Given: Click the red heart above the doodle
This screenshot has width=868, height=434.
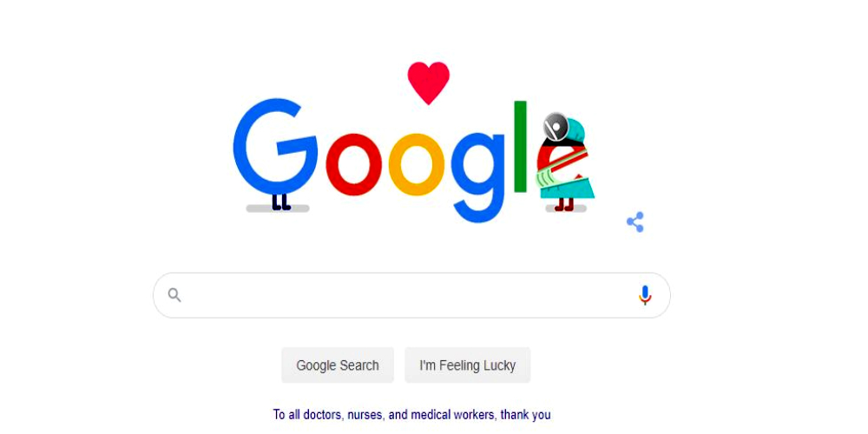Looking at the screenshot, I should point(429,82).
